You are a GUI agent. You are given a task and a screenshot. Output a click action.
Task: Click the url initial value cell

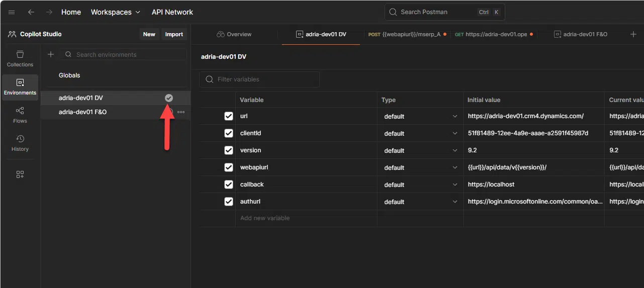[534, 116]
